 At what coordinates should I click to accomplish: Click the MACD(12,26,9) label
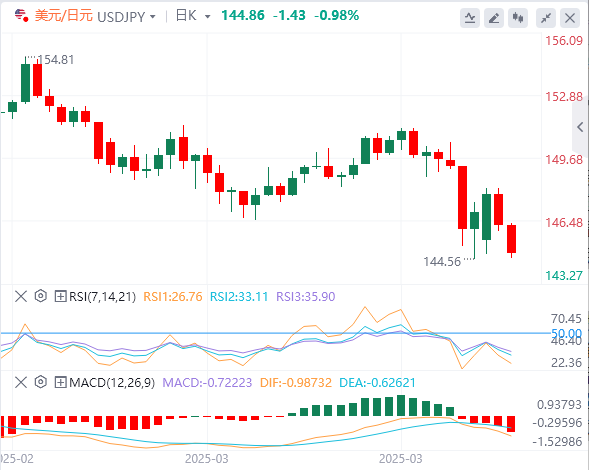point(112,383)
